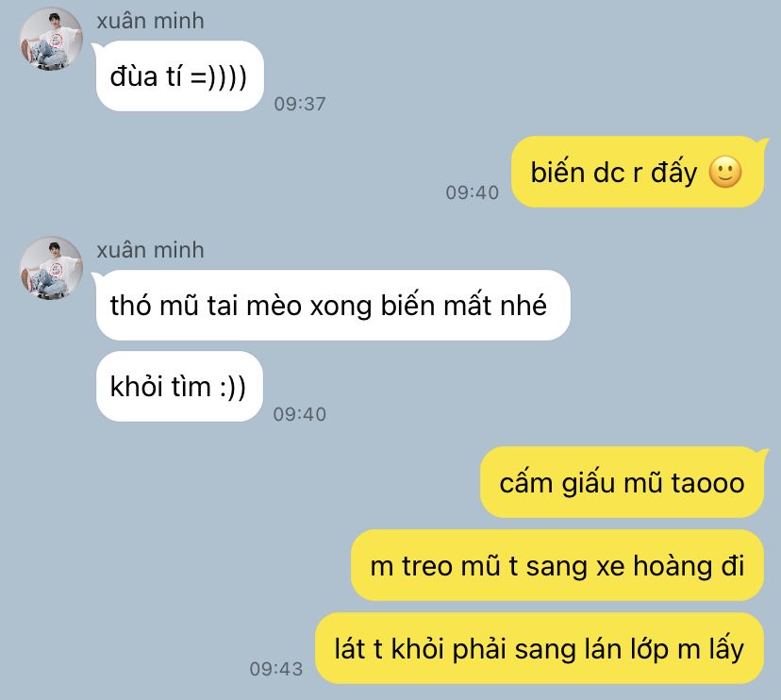Screen dimensions: 781x700
Task: Click the 09:43 timestamp
Action: coord(276,669)
